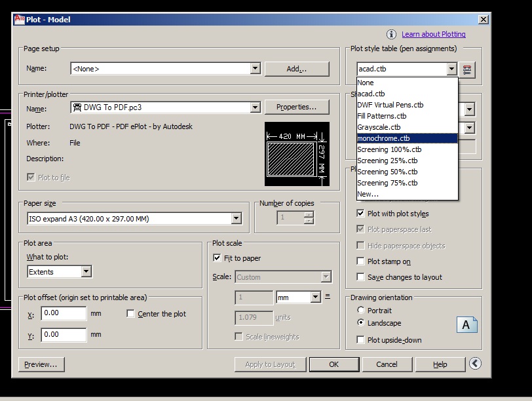This screenshot has height=401, width=532.
Task: Expand the Paper size dropdown
Action: 236,218
